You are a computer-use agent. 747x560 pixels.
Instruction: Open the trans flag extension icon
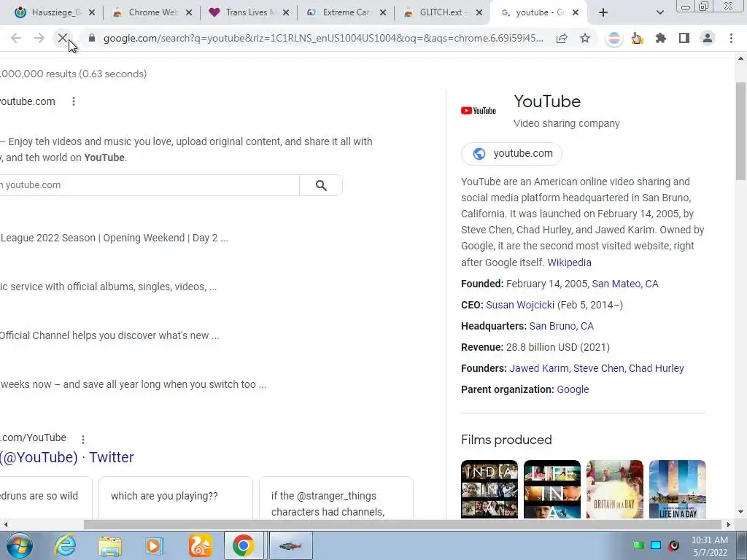coord(614,39)
